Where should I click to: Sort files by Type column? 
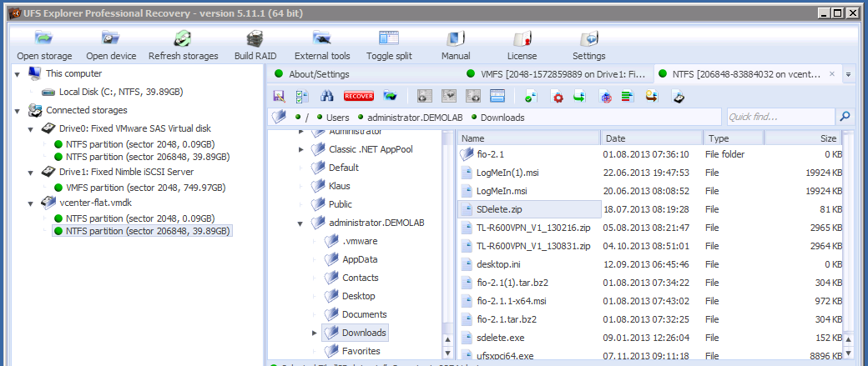[733, 138]
